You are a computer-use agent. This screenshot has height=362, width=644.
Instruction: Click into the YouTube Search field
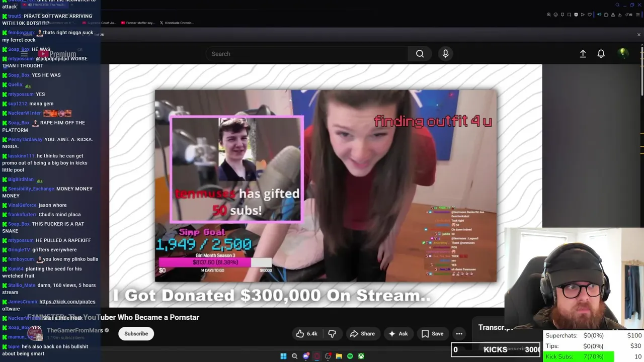coord(307,54)
